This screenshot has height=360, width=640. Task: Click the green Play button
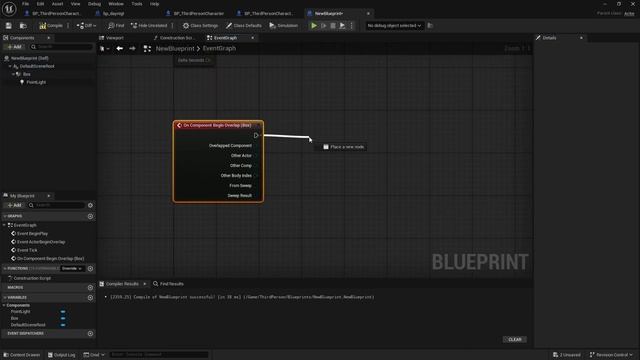point(314,26)
